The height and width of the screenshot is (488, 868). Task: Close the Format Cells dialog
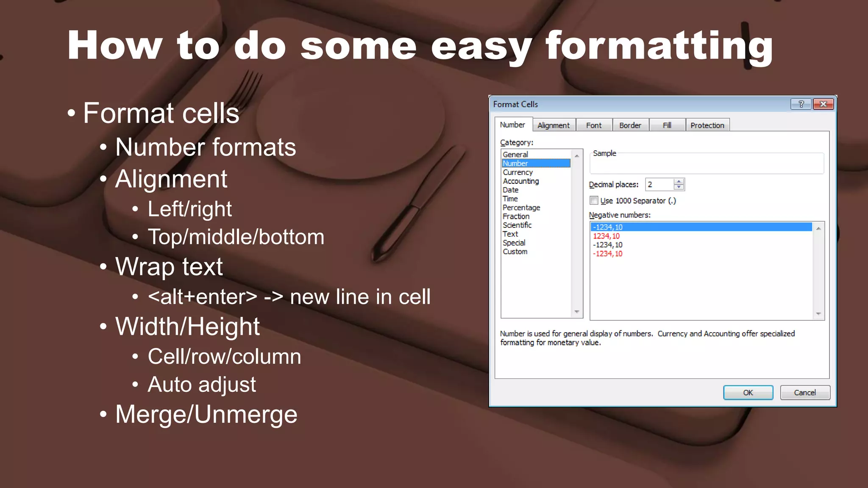tap(823, 104)
